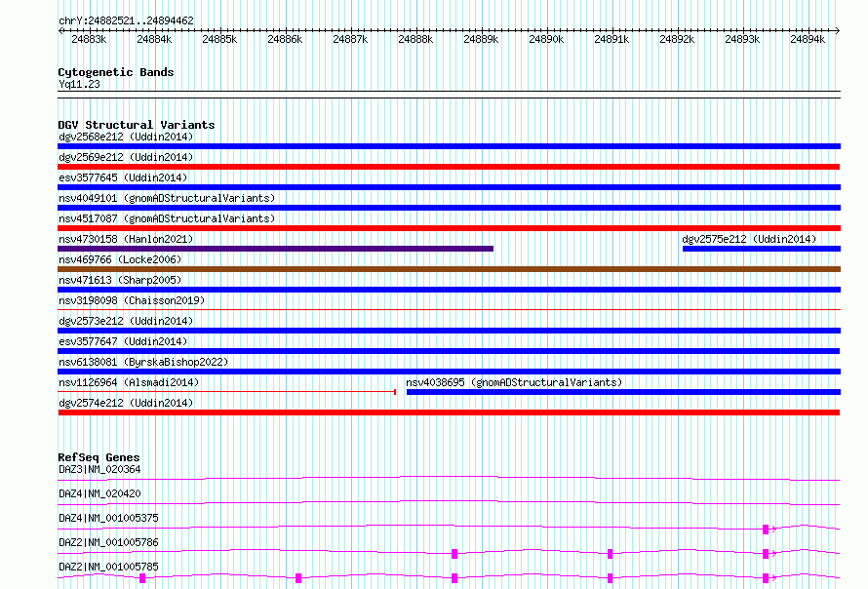868x589 pixels.
Task: Select the dgv2569e212 red variant bar
Action: (x=449, y=167)
